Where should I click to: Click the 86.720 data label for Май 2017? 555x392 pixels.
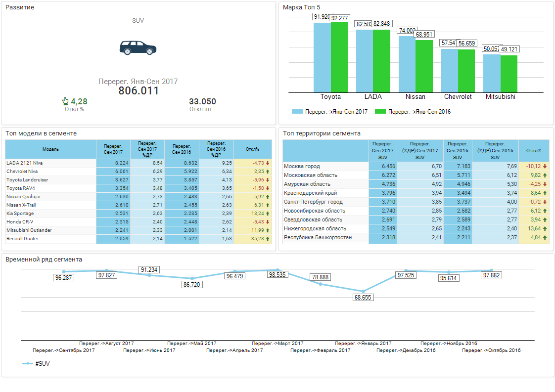pos(192,284)
